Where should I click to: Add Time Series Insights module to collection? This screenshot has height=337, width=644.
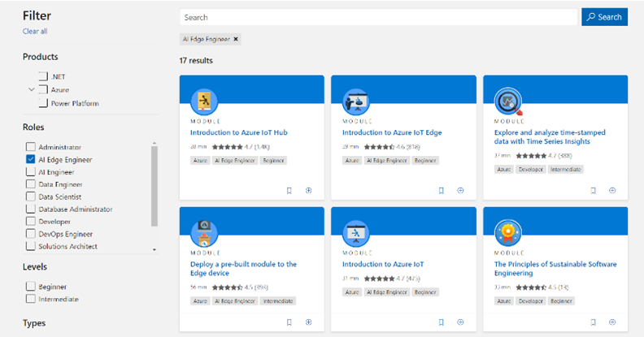coord(612,191)
